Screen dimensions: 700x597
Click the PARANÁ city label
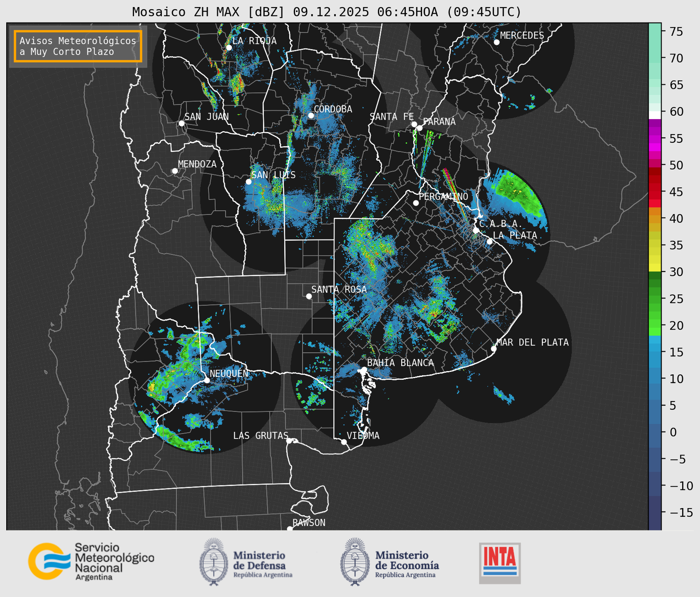[439, 122]
